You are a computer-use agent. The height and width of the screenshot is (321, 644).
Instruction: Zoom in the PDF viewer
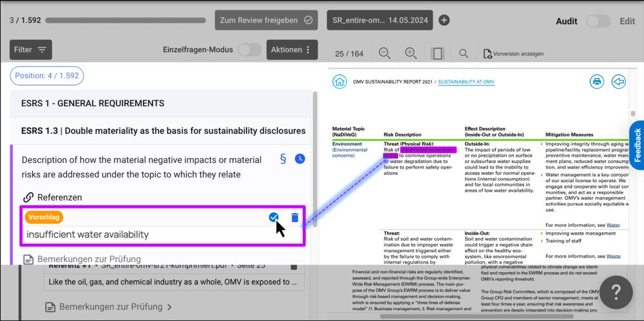(x=411, y=53)
